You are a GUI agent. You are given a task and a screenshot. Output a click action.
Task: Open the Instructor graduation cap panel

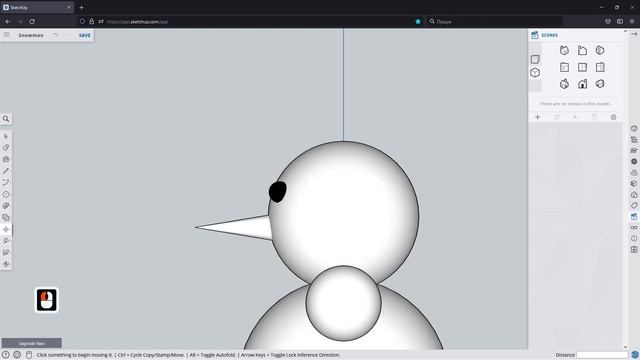[634, 151]
